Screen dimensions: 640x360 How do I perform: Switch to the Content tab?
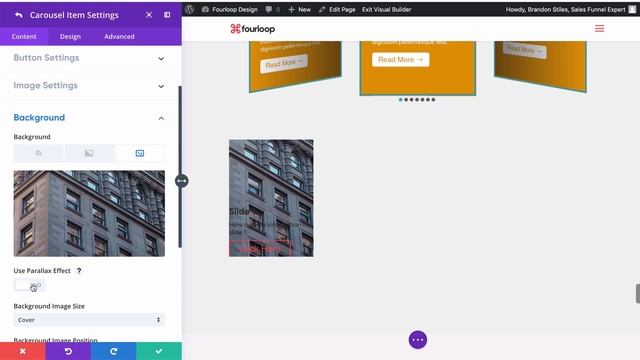[x=24, y=36]
